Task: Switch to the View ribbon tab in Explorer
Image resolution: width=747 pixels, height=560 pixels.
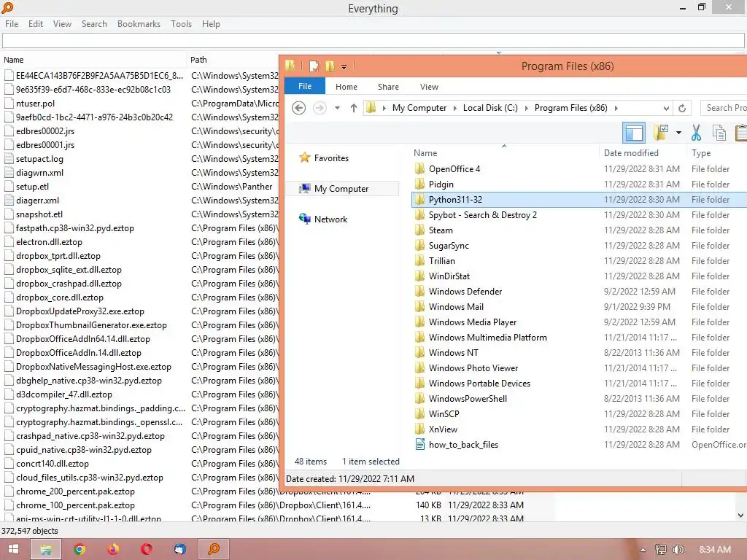Action: [x=429, y=87]
